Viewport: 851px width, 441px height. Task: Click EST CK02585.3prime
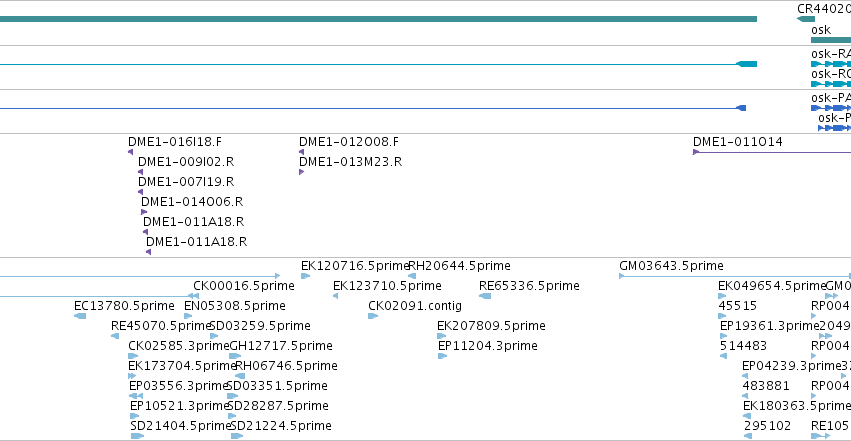[x=179, y=346]
